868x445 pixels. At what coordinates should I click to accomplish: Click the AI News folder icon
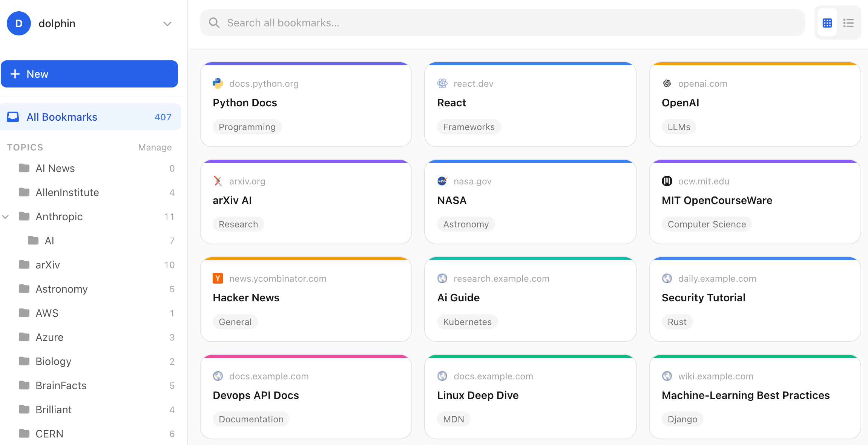[x=24, y=168]
